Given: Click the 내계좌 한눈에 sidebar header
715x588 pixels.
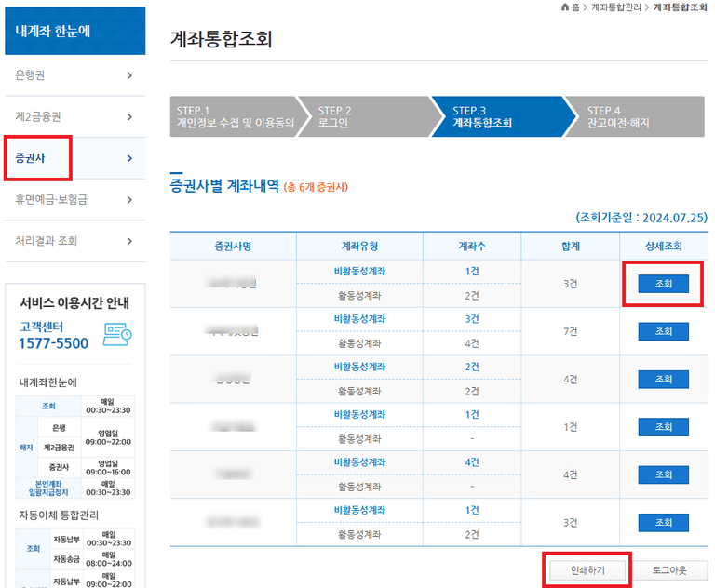Looking at the screenshot, I should click(74, 31).
